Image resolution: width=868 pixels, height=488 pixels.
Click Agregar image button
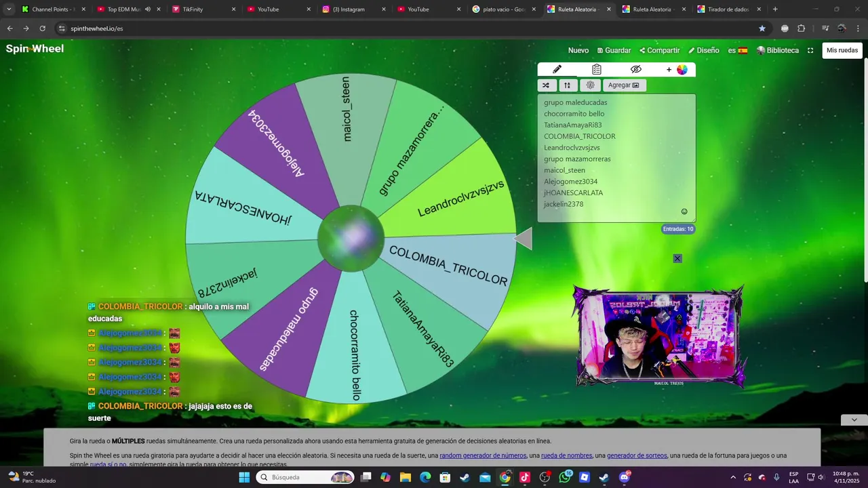624,85
